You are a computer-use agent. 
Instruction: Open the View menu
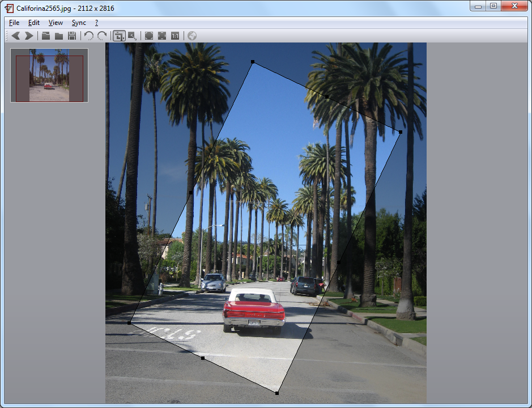point(56,23)
